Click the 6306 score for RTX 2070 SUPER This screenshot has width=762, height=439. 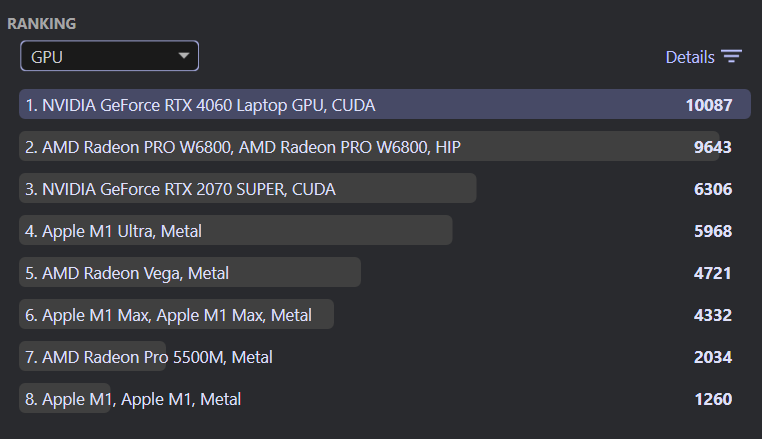click(x=712, y=189)
